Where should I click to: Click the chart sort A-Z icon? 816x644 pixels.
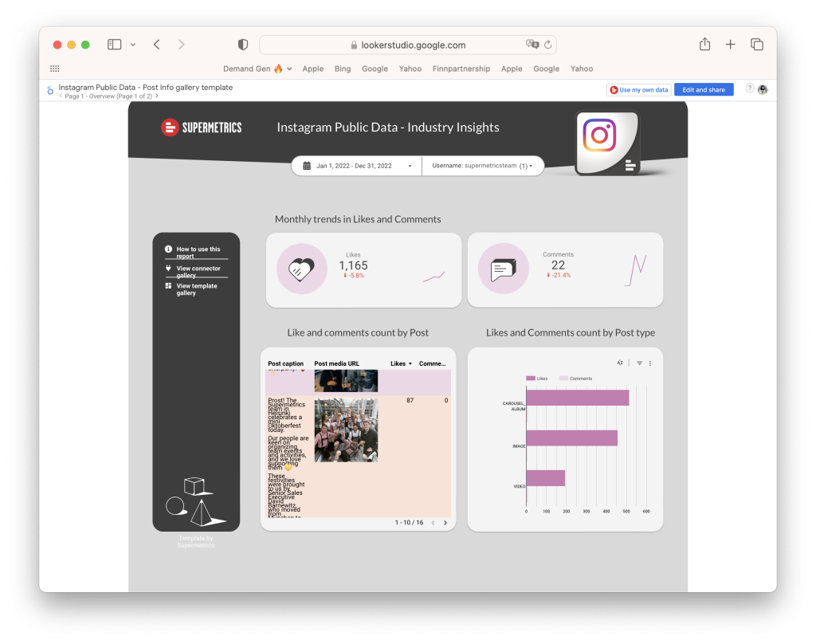[620, 363]
